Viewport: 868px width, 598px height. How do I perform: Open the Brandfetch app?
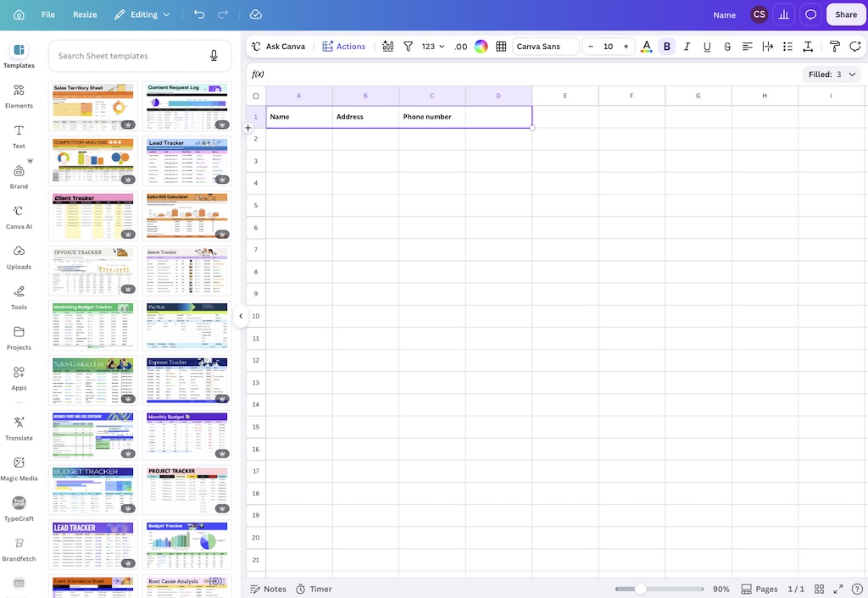19,550
